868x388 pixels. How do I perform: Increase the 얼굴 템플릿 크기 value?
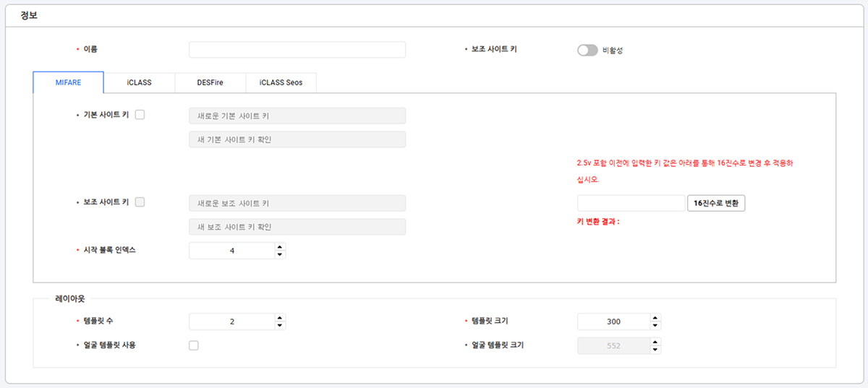(655, 342)
